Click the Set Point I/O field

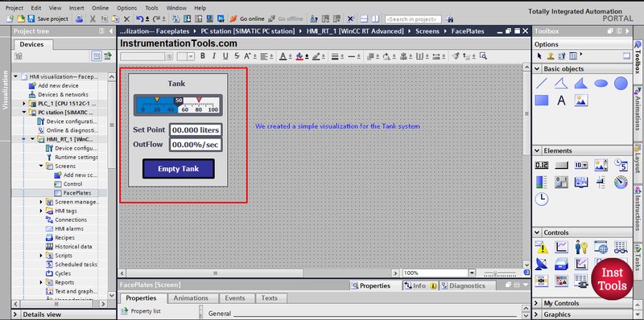tap(196, 130)
